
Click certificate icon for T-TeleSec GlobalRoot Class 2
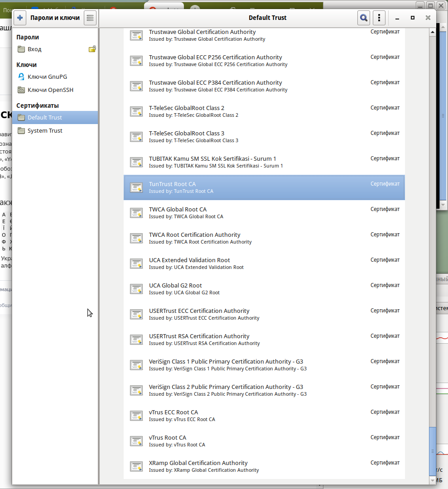(x=136, y=111)
